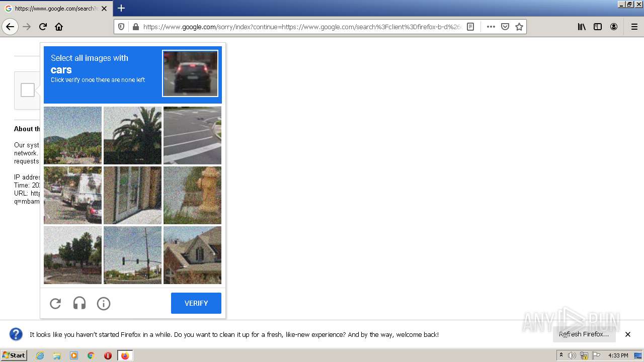Viewport: 644px width, 362px height.
Task: Click the sample car example image
Action: pyautogui.click(x=190, y=73)
